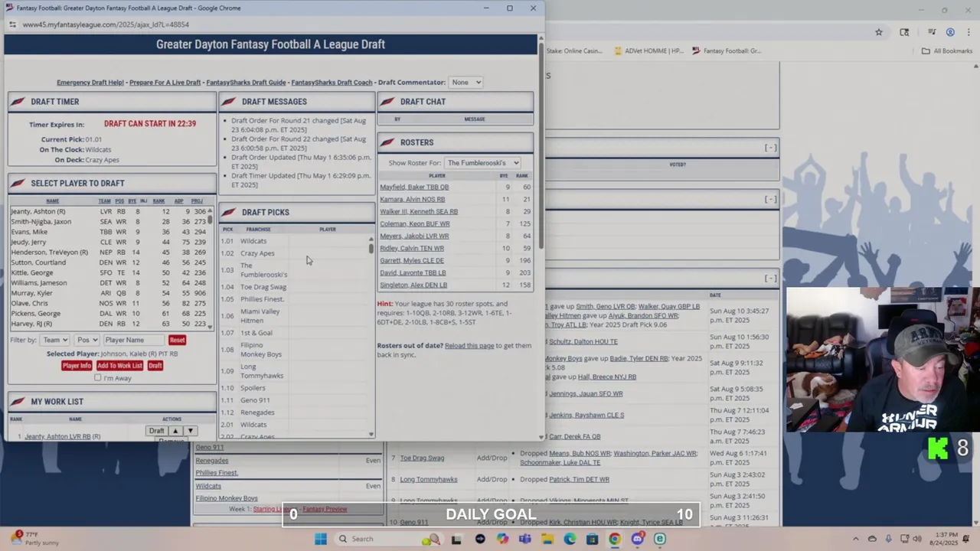Viewport: 980px width, 551px height.
Task: Move Jeanty down in work list
Action: (190, 431)
